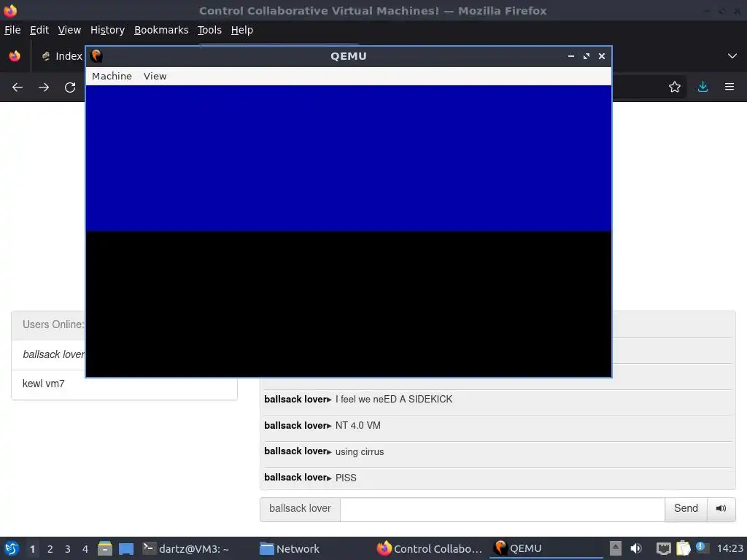
Task: Click chat message 'using cirrus'
Action: (360, 452)
